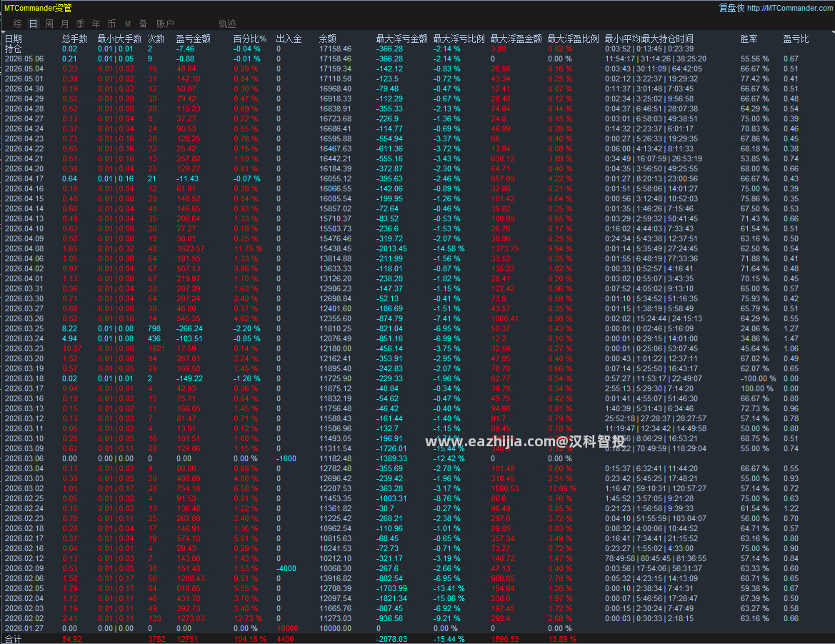This screenshot has height=644, width=835.
Task: Open the 年 yearly tab
Action: (96, 24)
